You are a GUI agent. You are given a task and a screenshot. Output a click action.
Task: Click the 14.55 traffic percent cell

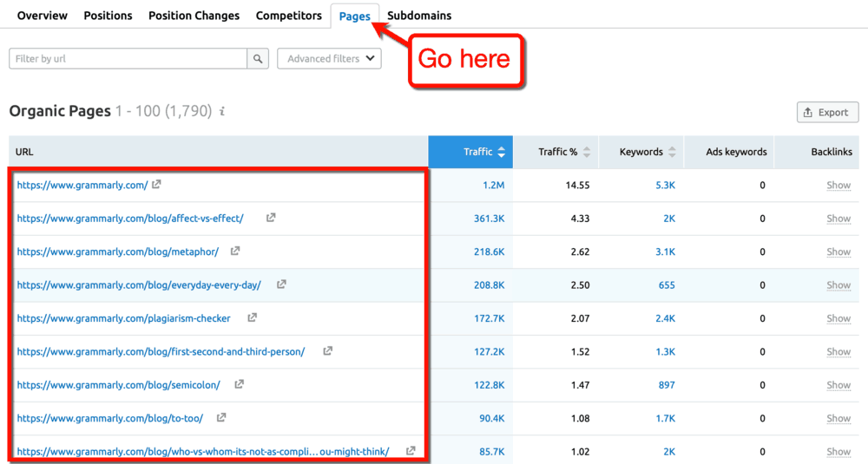pyautogui.click(x=577, y=186)
